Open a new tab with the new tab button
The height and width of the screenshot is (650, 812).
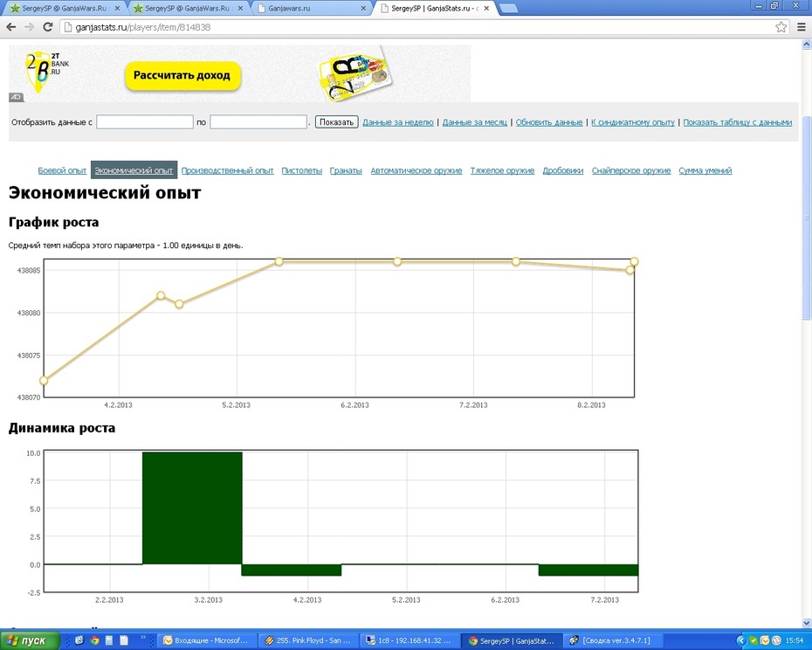click(x=508, y=8)
